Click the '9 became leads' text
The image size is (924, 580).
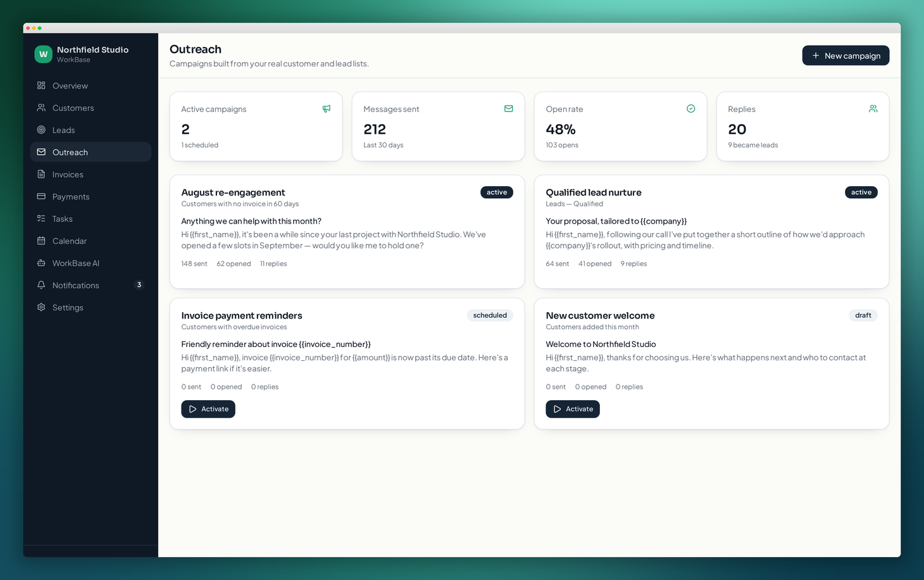coord(753,145)
